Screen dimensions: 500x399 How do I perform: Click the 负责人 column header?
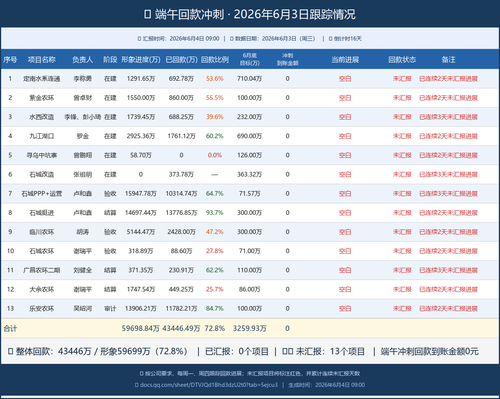tap(82, 60)
